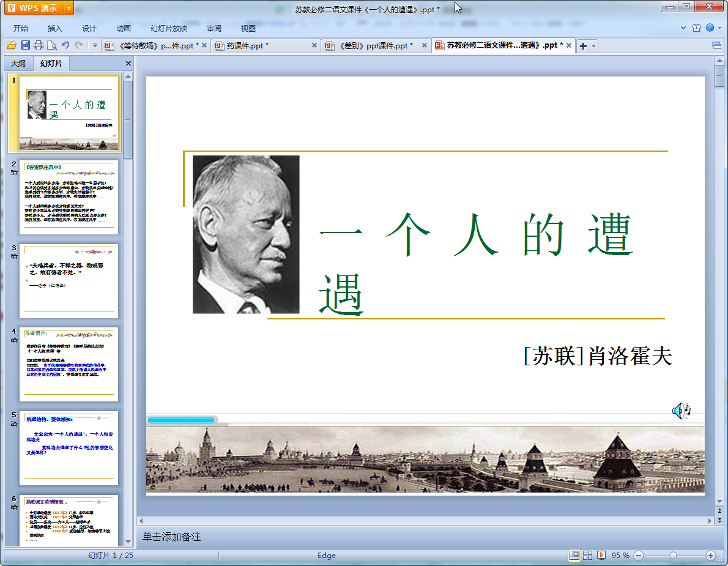This screenshot has height=566, width=728.
Task: Click the zoom slider handle
Action: [x=673, y=556]
